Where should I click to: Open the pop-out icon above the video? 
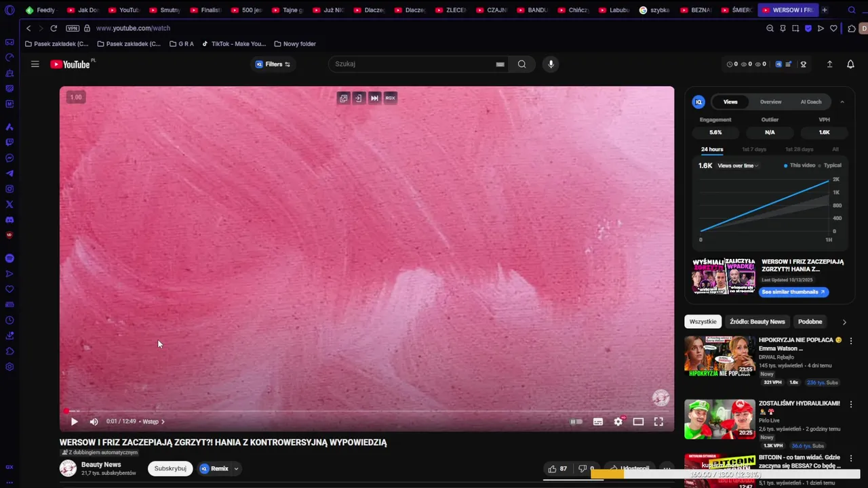coord(343,98)
